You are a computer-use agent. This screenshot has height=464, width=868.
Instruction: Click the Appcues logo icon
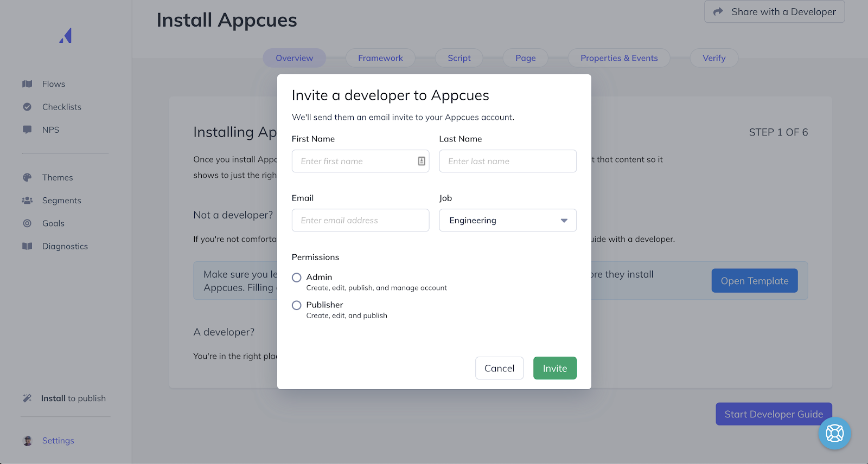click(x=66, y=36)
